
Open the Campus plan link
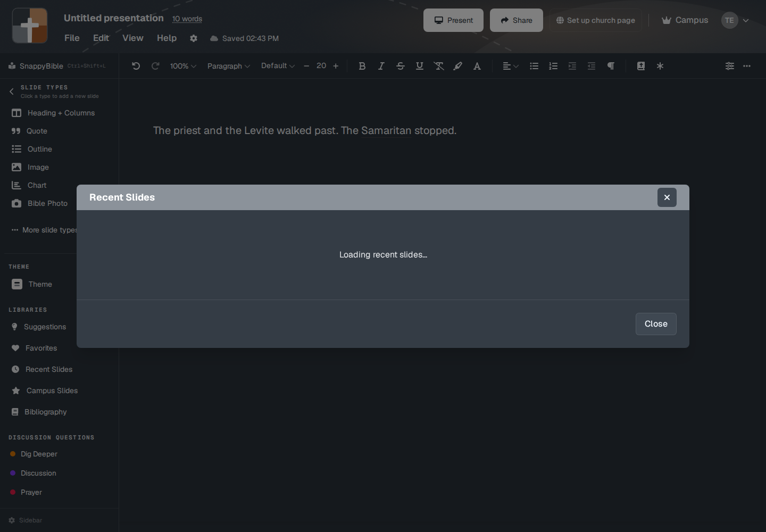(x=685, y=20)
